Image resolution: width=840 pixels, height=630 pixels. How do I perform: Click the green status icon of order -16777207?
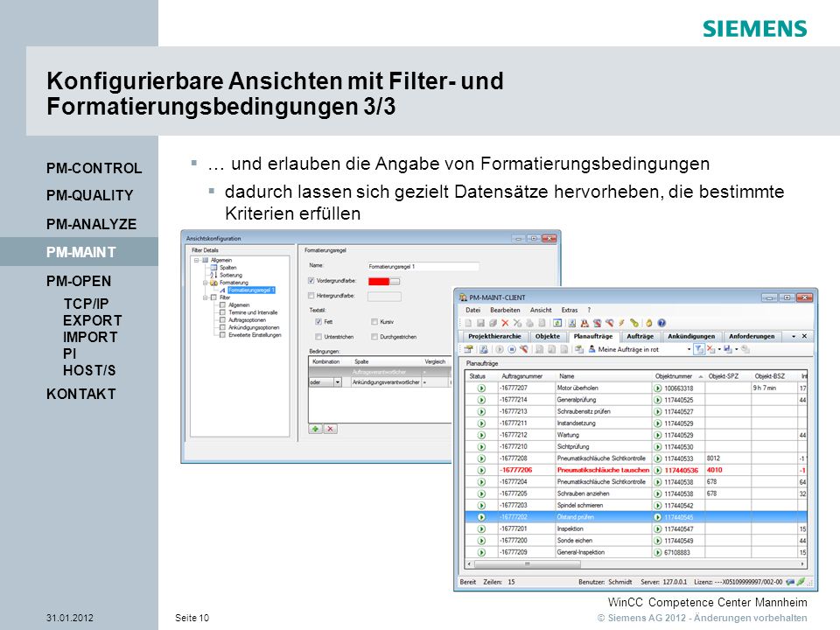click(x=481, y=388)
